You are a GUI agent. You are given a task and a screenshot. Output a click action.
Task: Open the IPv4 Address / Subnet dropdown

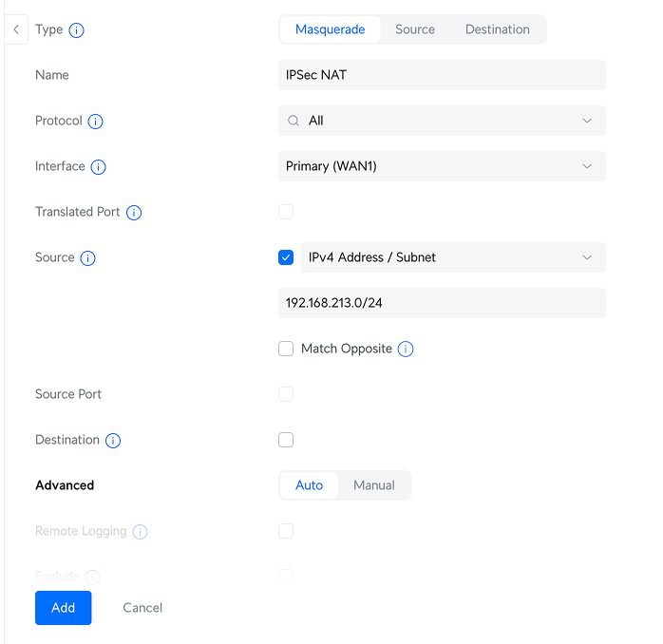[x=453, y=257]
